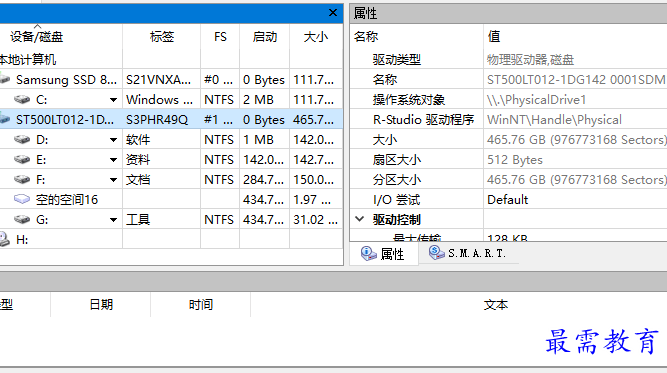
Task: Select the 本地计算机 tree node
Action: coord(28,60)
